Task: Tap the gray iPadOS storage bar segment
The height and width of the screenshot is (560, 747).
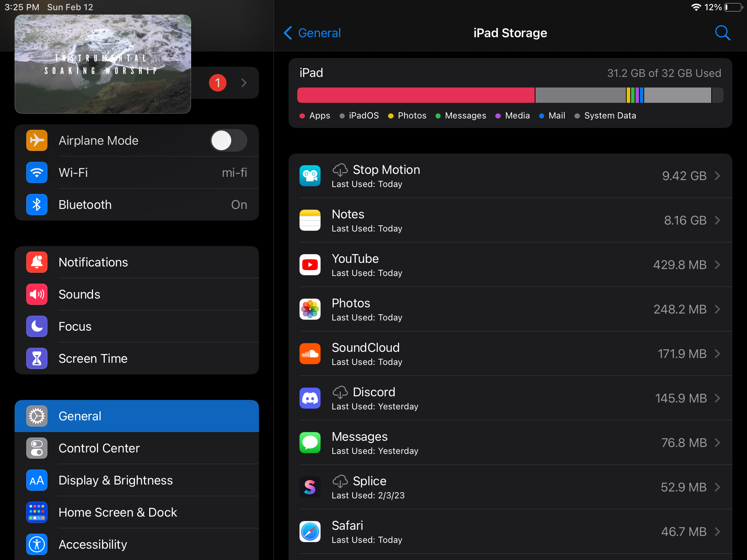Action: coord(580,95)
